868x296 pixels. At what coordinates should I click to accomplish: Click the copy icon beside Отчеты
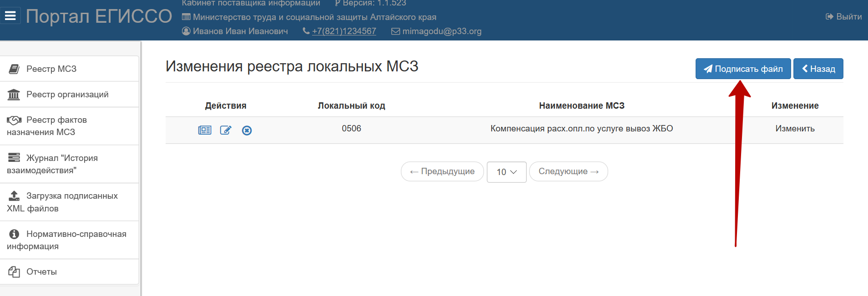tap(14, 272)
